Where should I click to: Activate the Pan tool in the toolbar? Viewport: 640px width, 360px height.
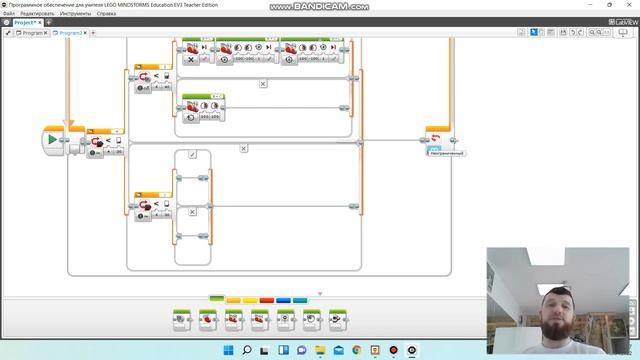tap(542, 32)
